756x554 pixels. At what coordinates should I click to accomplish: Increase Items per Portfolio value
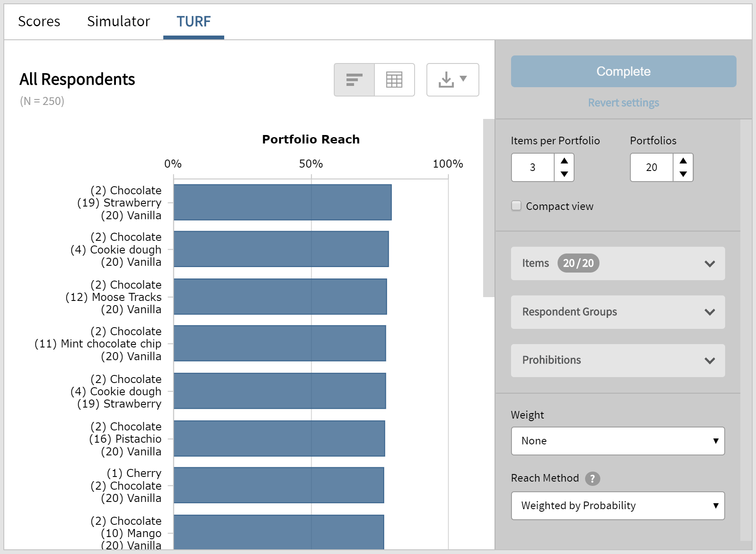564,161
